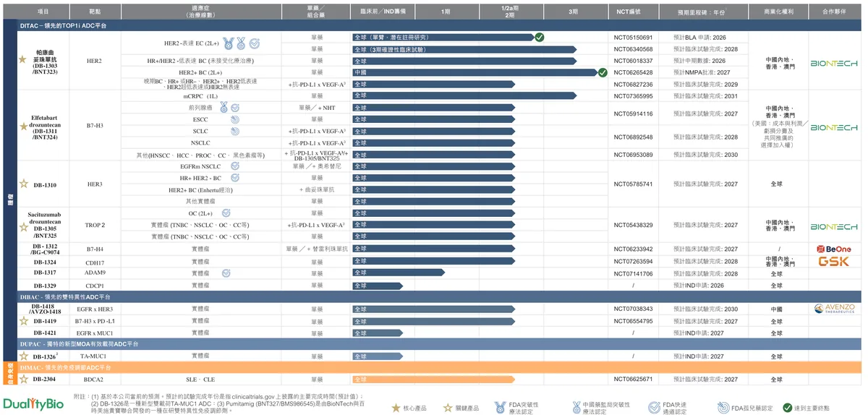Click the gold star beside 帕康曲妥珠單抗 DB-1303
This screenshot has width=868, height=415.
click(x=22, y=59)
